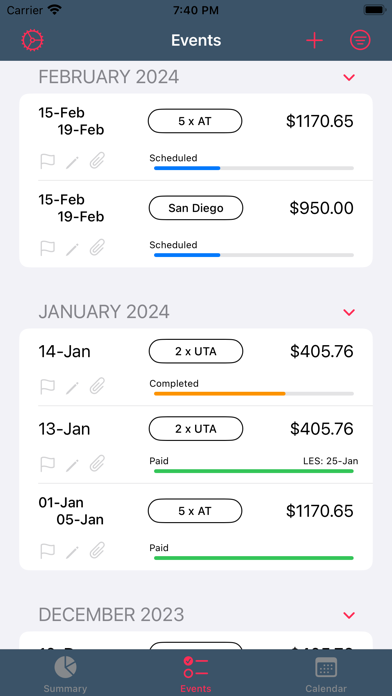Toggle the flag on the 14-Jan event

[48, 387]
